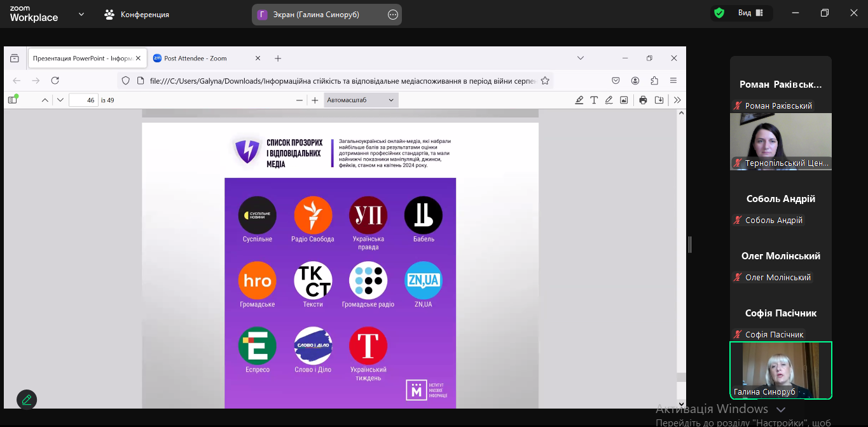Click the PDF vertical scrollbar down arrow
868x427 pixels.
tap(681, 403)
